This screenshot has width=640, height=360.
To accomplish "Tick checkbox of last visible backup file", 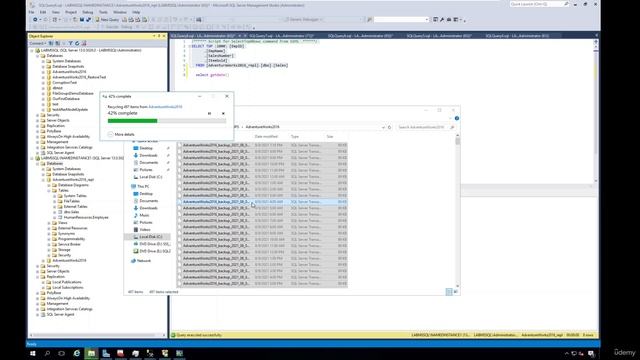I will pos(180,283).
